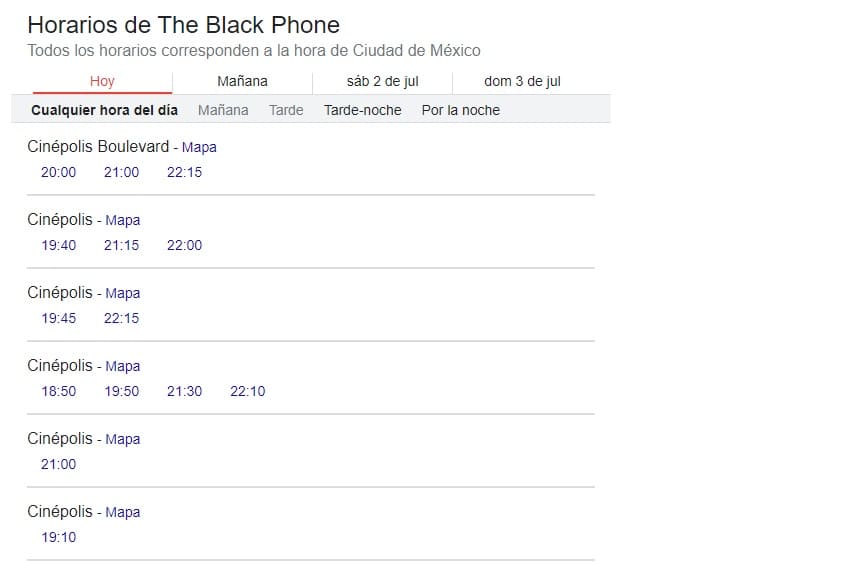Choose the 21:15 showtime
The width and height of the screenshot is (857, 563).
click(x=121, y=245)
